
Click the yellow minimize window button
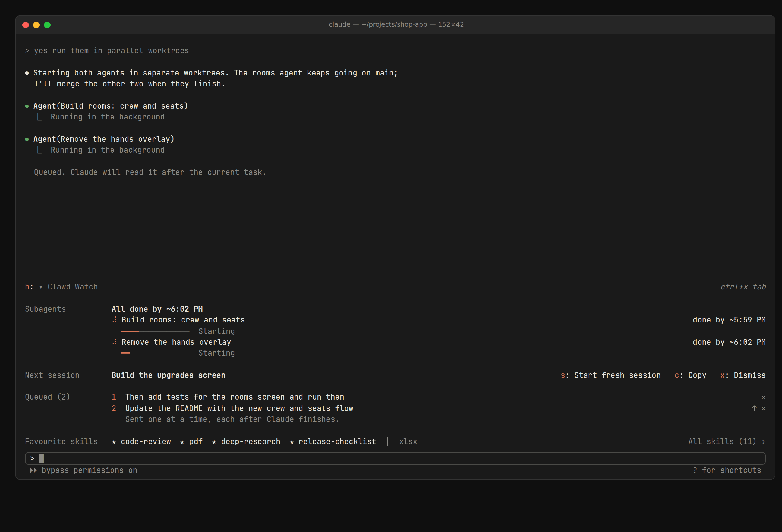pyautogui.click(x=36, y=25)
